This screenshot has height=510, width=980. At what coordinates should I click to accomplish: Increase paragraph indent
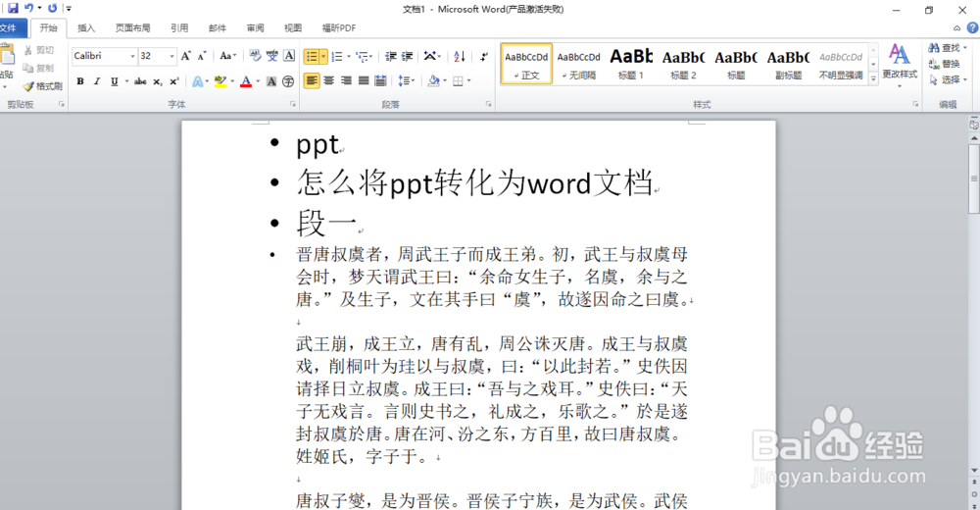click(407, 56)
